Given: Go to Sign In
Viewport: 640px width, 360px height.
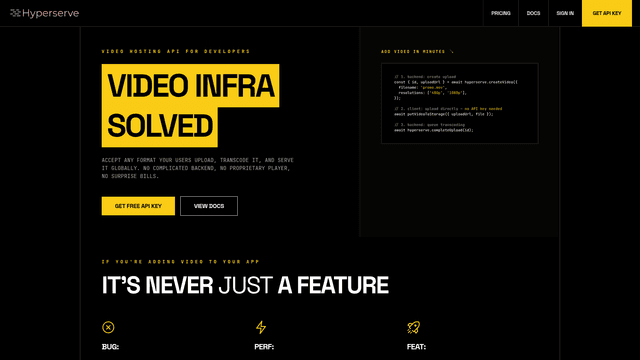Looking at the screenshot, I should (565, 13).
